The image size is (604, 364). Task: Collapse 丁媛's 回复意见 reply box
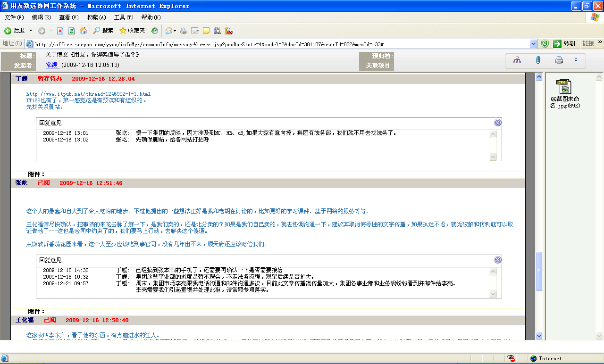(498, 123)
